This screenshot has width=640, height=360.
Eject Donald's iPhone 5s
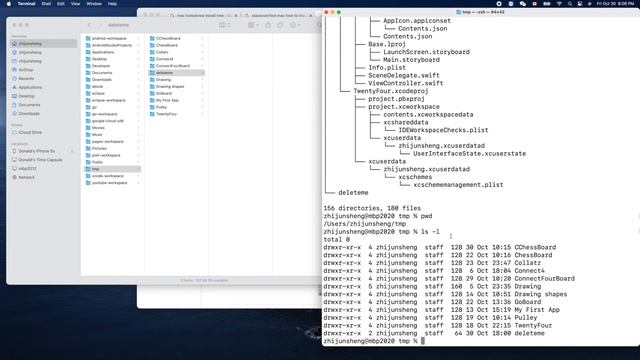click(72, 151)
